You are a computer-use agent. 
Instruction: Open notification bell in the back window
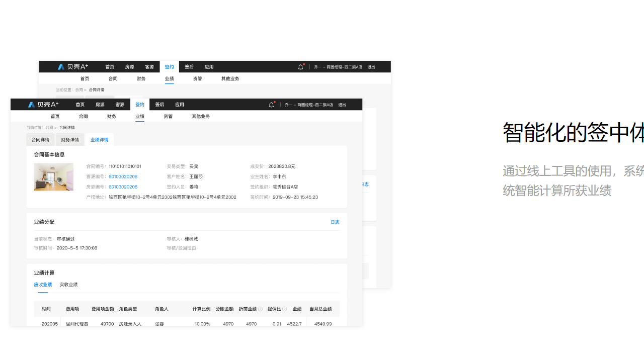click(301, 67)
